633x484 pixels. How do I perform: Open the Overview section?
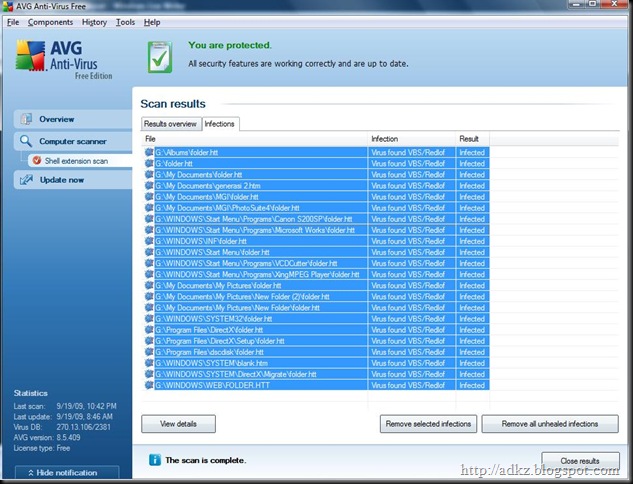[73, 119]
